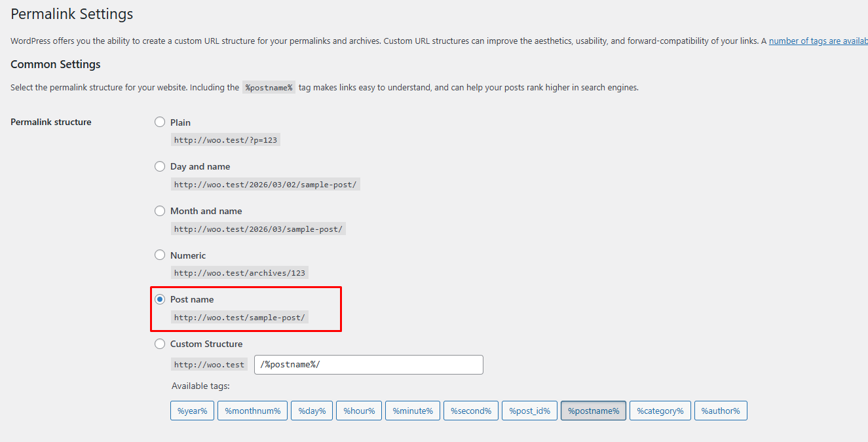Image resolution: width=868 pixels, height=442 pixels.
Task: Choose the Day and name option
Action: tap(160, 167)
